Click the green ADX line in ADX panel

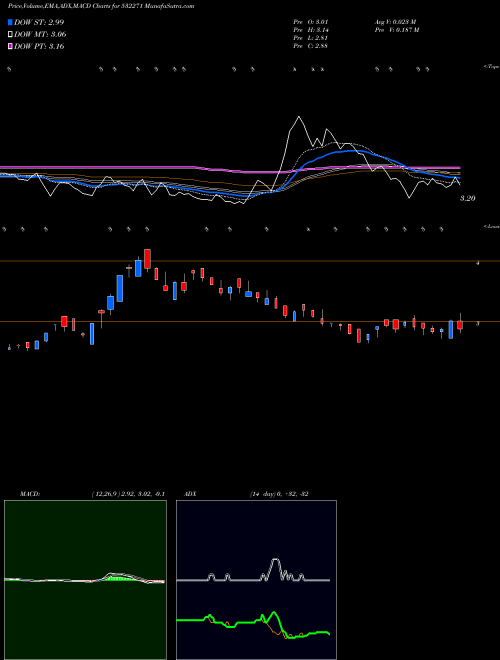click(253, 623)
